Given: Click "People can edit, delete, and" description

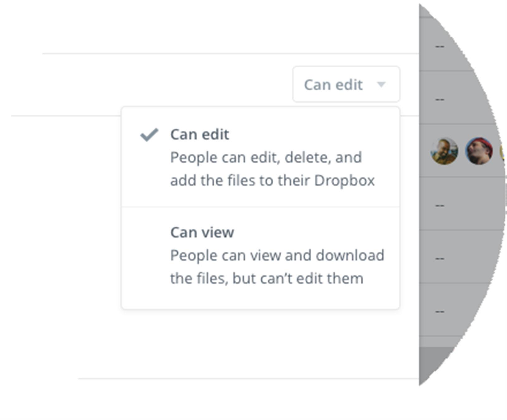Looking at the screenshot, I should click(266, 158).
